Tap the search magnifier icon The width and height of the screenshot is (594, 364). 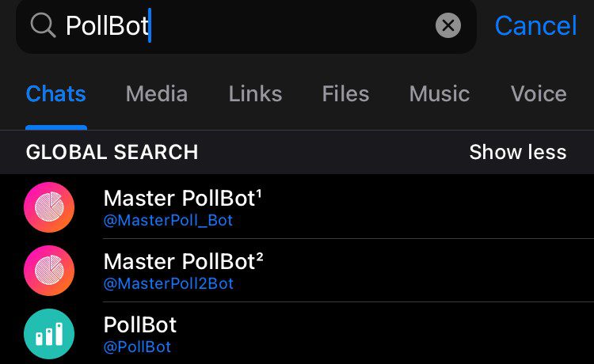[x=42, y=26]
